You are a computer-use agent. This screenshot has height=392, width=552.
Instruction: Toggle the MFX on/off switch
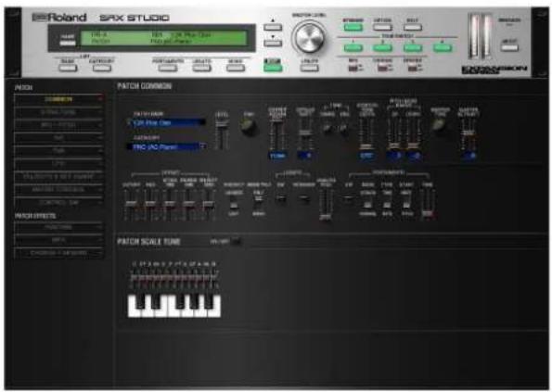click(353, 68)
